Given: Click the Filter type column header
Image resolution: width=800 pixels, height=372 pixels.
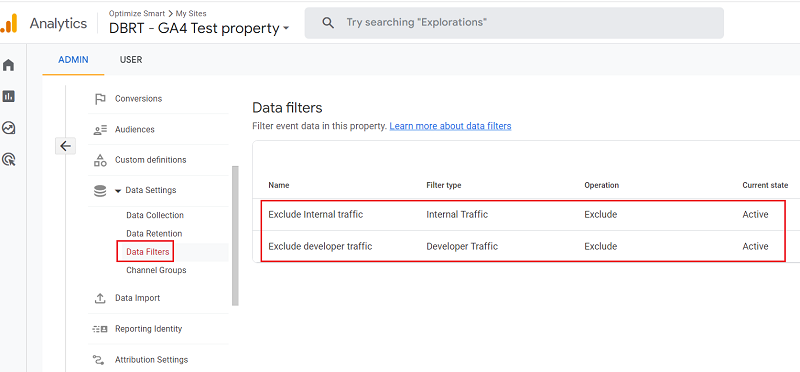Looking at the screenshot, I should coord(443,185).
